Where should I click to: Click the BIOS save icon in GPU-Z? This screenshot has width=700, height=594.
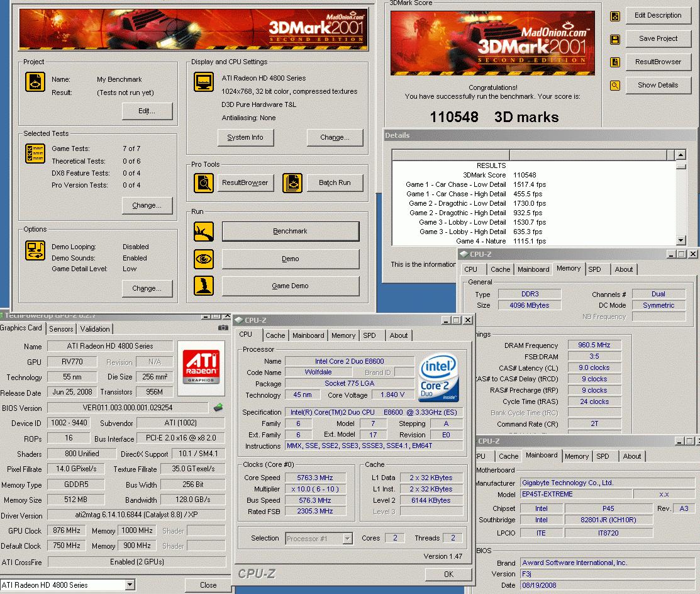click(x=218, y=407)
